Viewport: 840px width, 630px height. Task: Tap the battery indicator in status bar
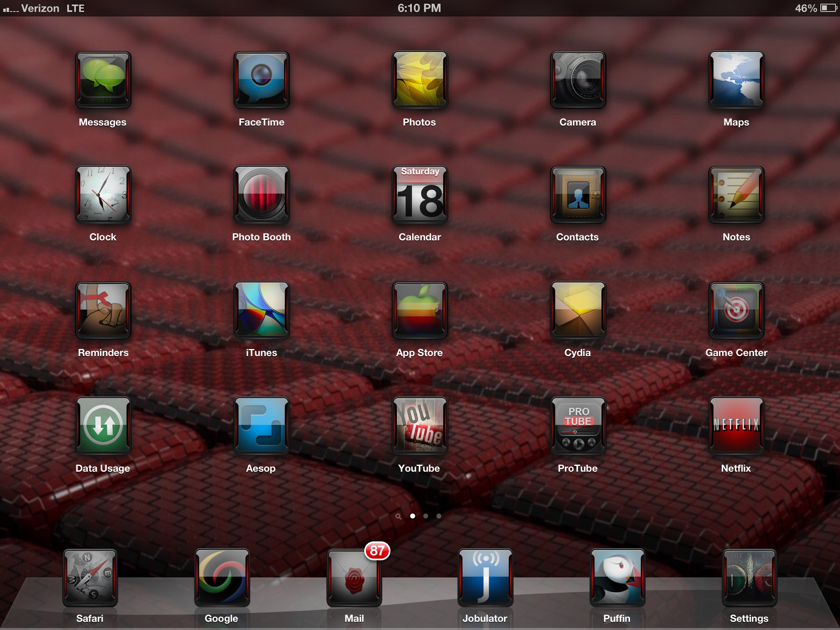(829, 8)
